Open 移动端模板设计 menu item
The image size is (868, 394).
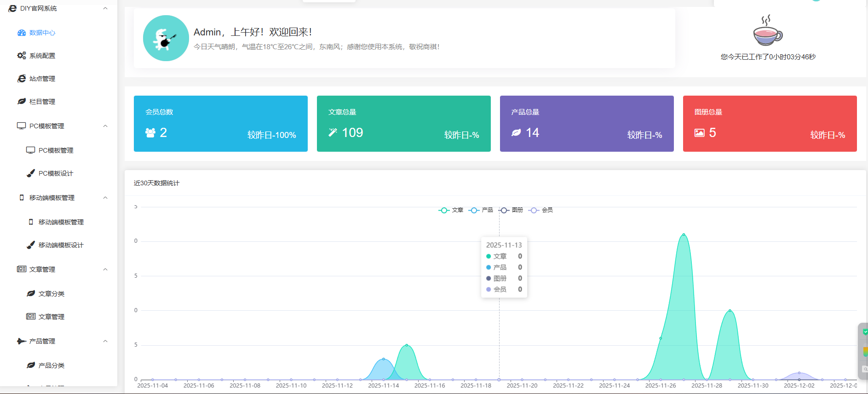tap(61, 245)
